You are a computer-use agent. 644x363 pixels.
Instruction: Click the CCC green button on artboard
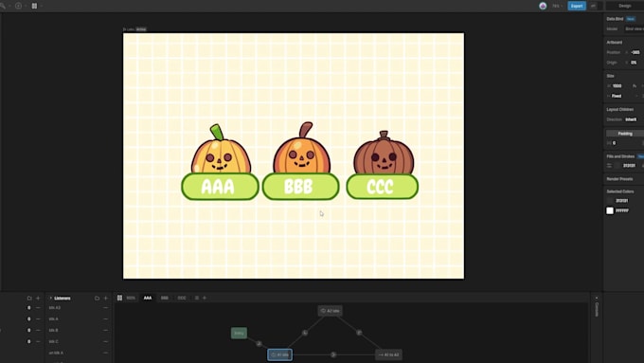coord(383,187)
